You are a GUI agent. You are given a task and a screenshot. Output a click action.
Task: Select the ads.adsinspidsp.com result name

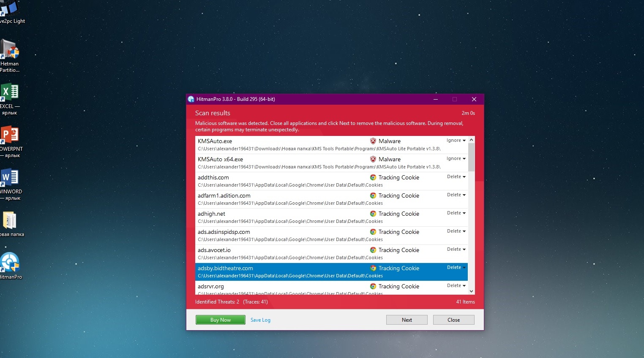(224, 232)
